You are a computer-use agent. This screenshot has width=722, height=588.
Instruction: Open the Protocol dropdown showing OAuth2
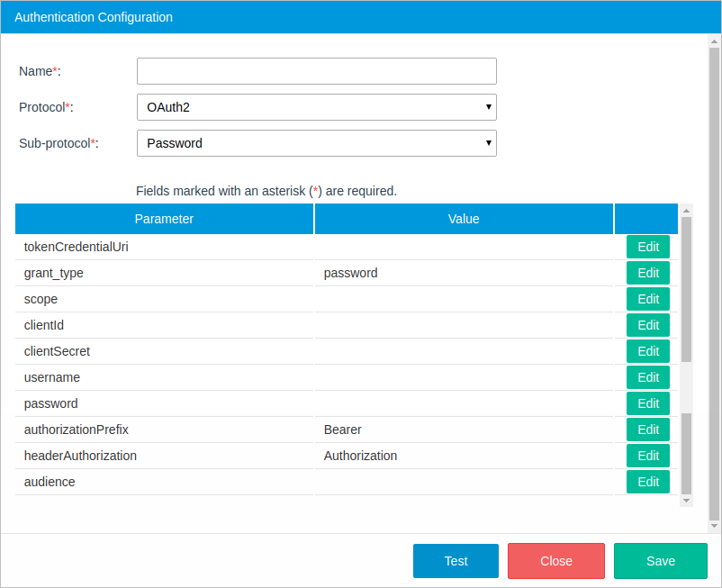(316, 107)
